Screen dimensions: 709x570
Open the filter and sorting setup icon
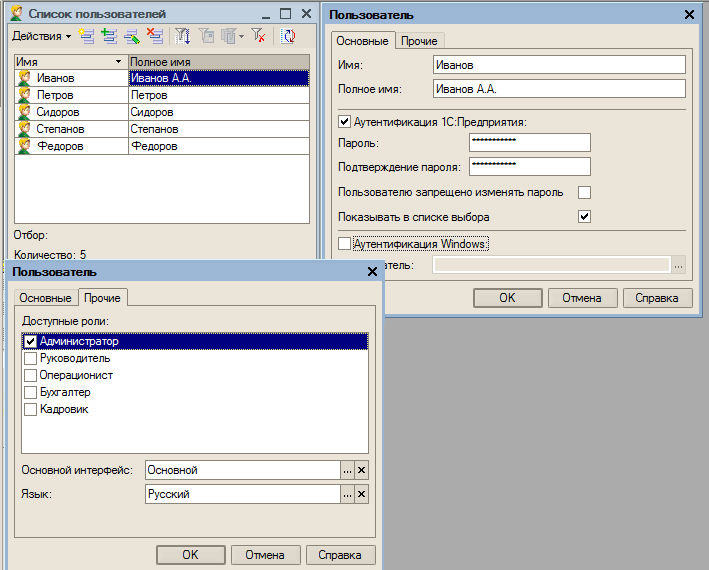pyautogui.click(x=183, y=36)
